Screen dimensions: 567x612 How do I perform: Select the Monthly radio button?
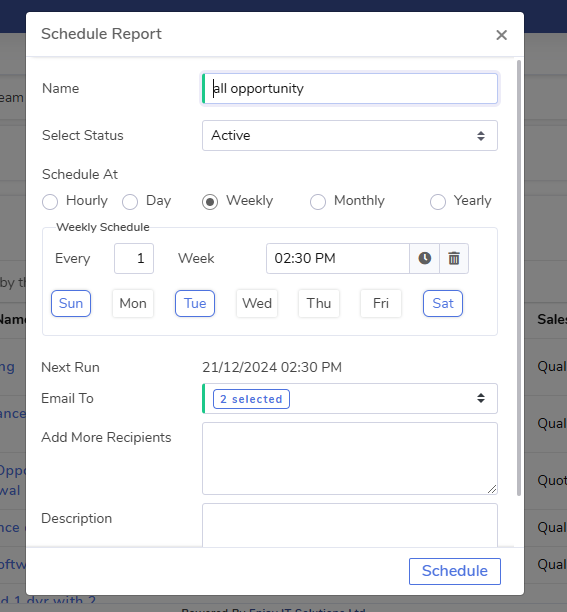click(x=318, y=202)
